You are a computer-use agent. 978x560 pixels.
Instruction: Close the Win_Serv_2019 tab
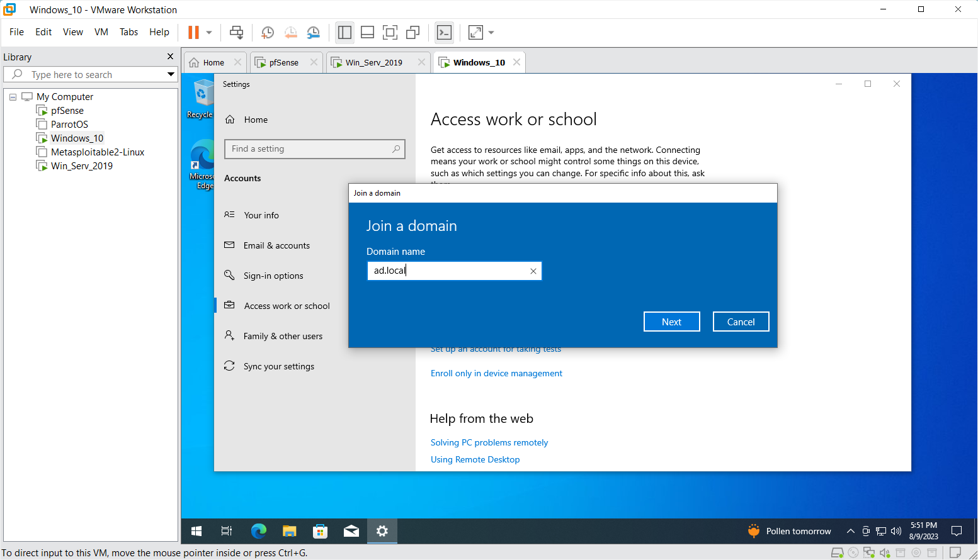(421, 62)
